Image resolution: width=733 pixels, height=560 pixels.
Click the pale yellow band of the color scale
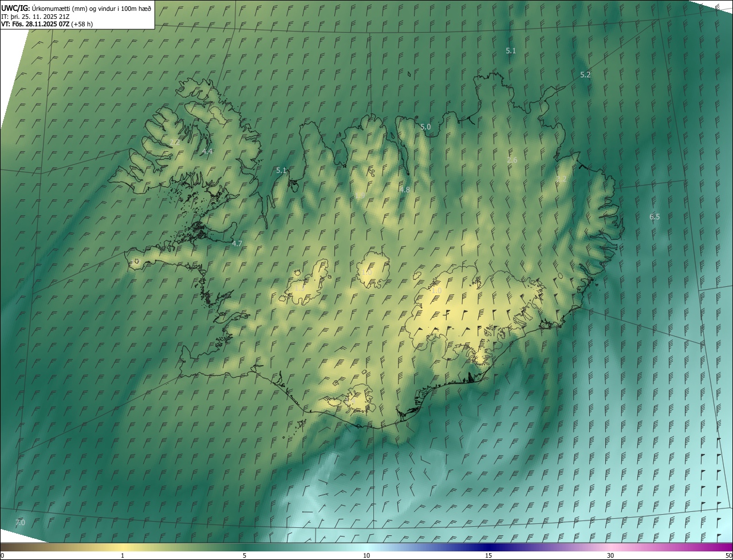point(123,547)
